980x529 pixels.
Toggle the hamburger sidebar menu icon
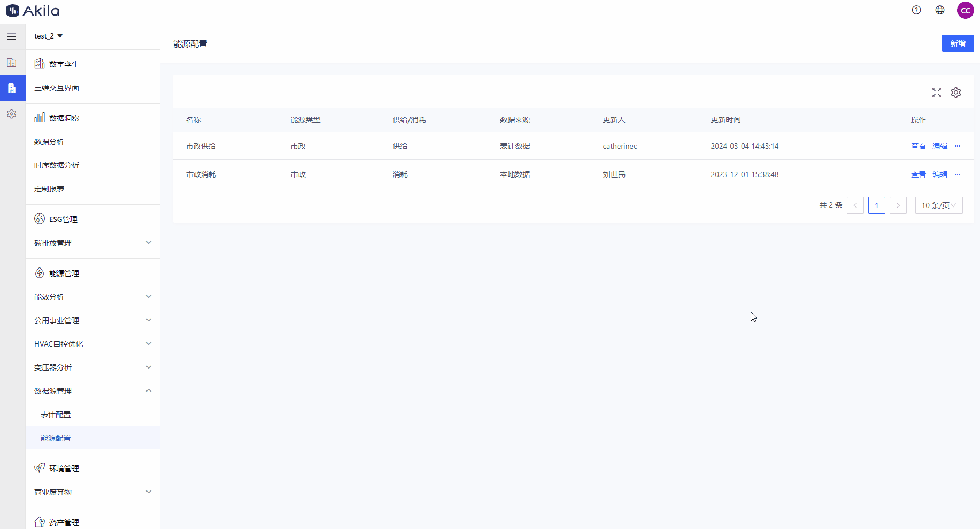click(x=12, y=36)
